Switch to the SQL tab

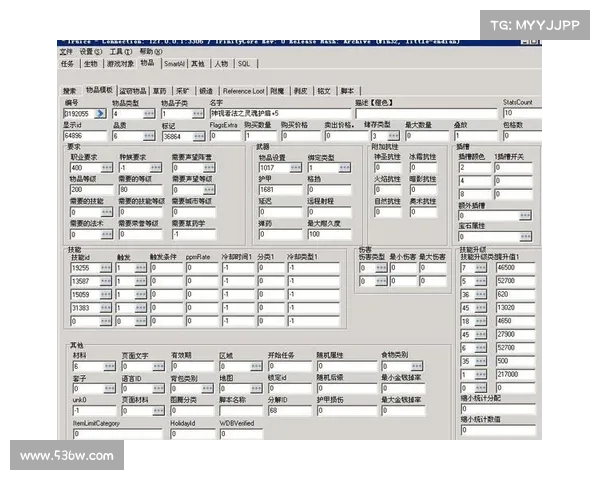(243, 63)
